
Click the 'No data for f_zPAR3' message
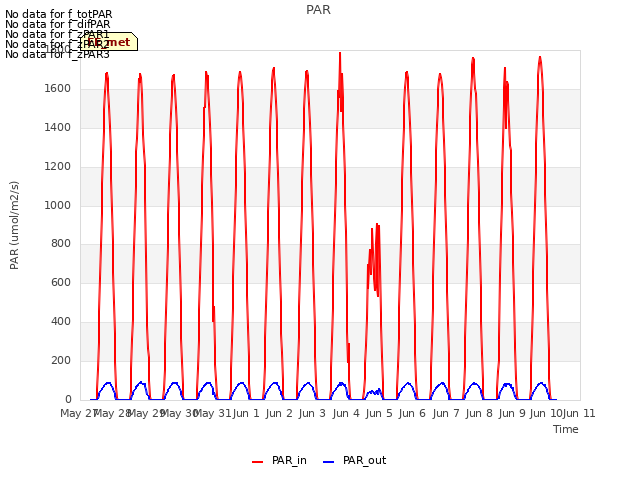pos(57,54)
